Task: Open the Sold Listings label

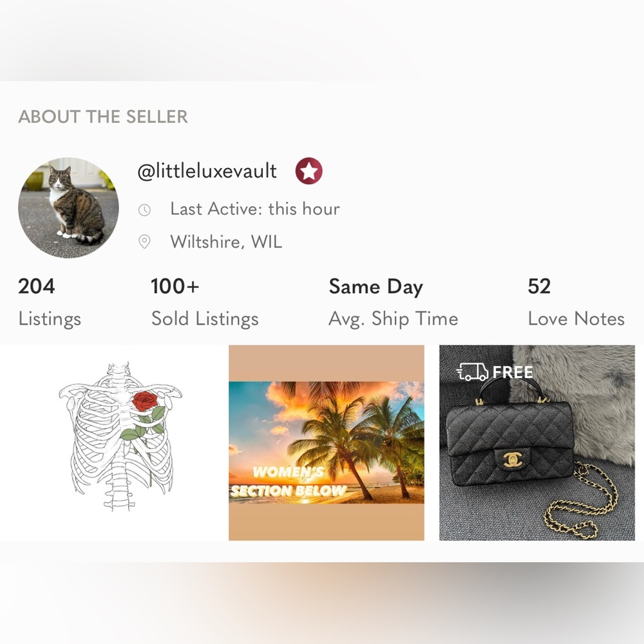Action: pos(205,319)
